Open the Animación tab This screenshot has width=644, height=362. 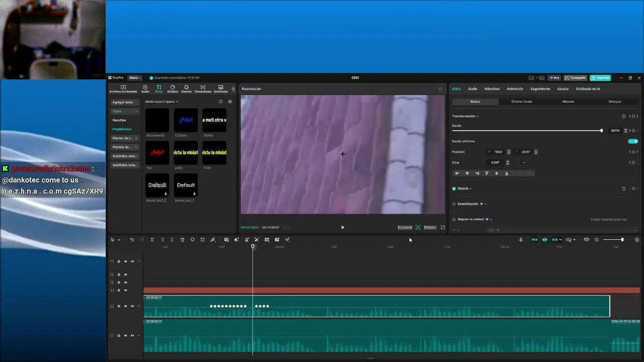pyautogui.click(x=515, y=89)
